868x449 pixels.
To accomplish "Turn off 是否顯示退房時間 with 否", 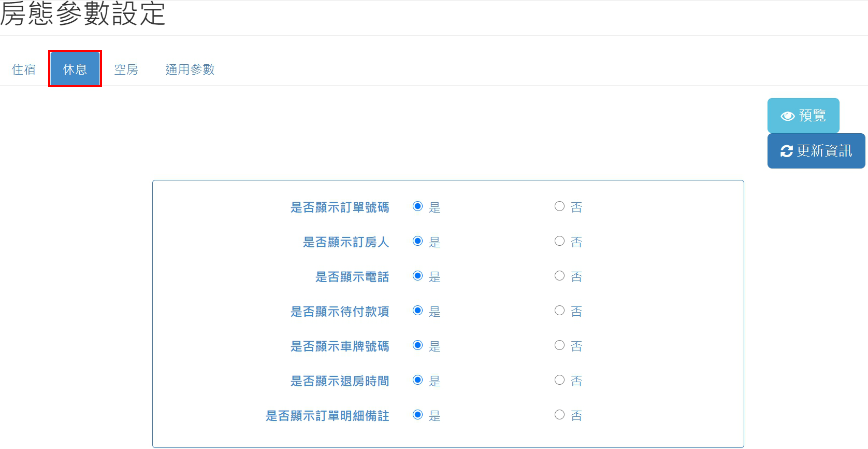I will (559, 380).
